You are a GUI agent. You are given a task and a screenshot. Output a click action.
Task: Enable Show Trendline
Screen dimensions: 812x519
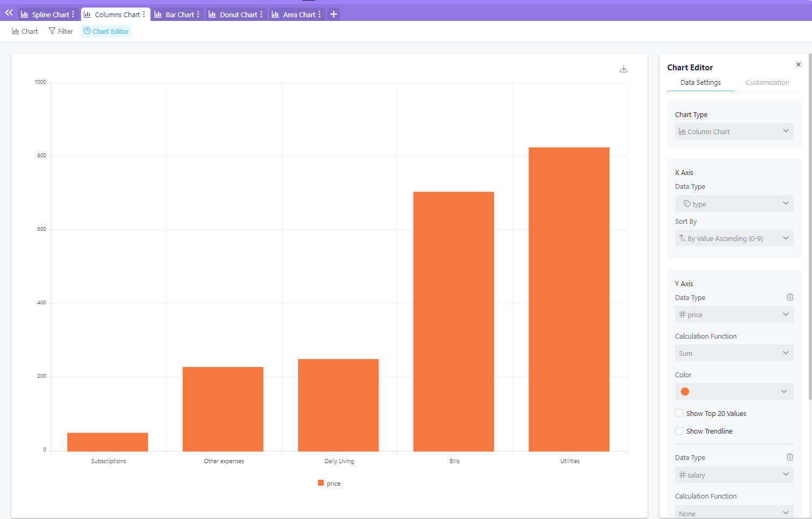click(679, 430)
